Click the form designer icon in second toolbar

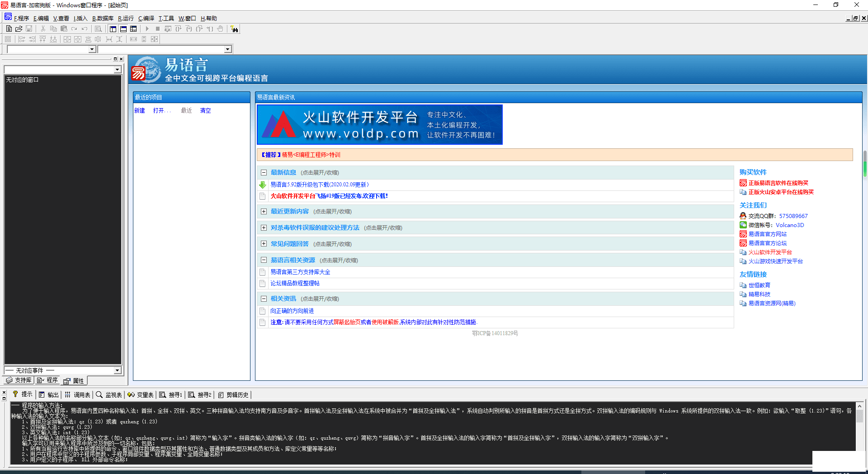coord(8,39)
